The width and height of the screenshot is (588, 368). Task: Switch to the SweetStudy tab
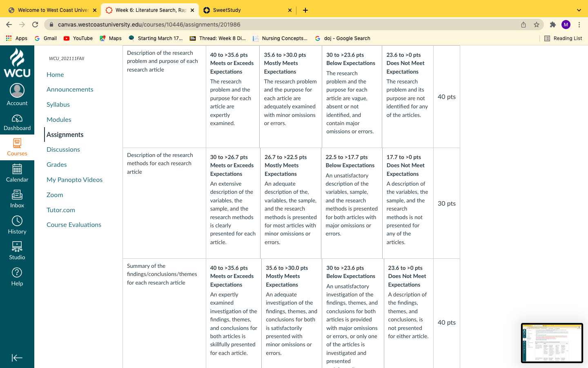247,10
